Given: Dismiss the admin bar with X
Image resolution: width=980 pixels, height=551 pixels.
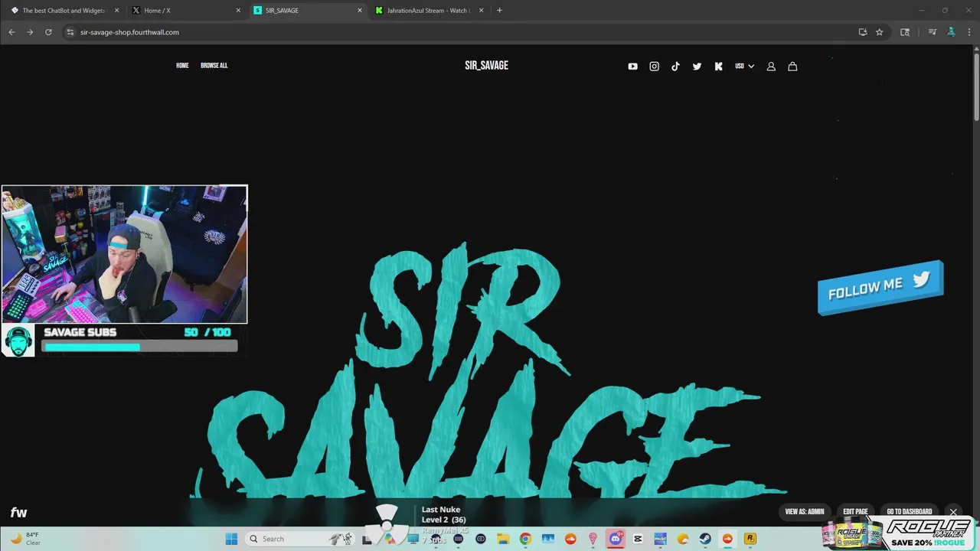Looking at the screenshot, I should pyautogui.click(x=953, y=512).
